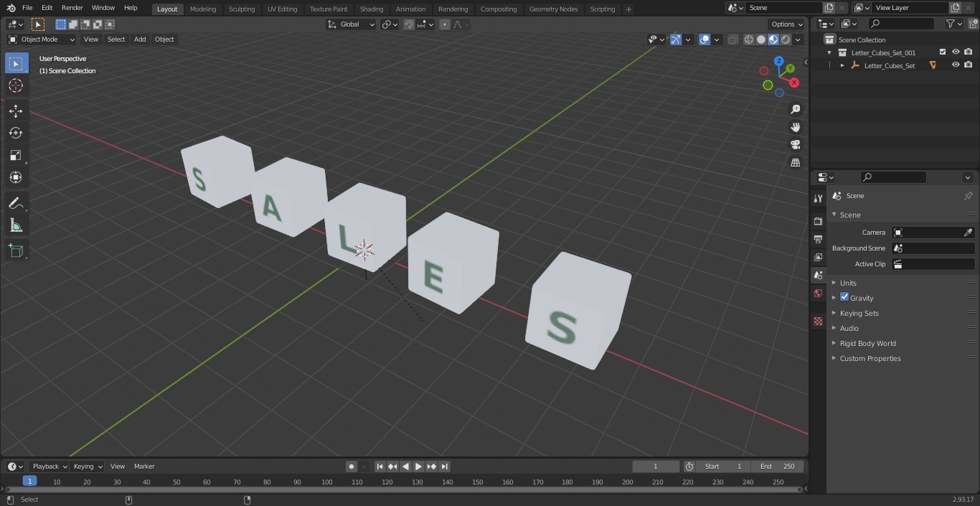The width and height of the screenshot is (980, 506).
Task: Switch to rendered viewport shading
Action: pos(786,39)
